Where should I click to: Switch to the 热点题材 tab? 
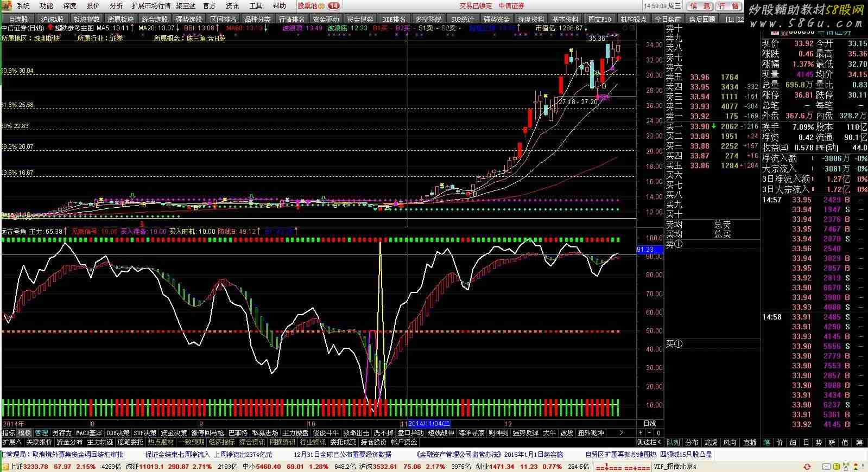(x=161, y=442)
